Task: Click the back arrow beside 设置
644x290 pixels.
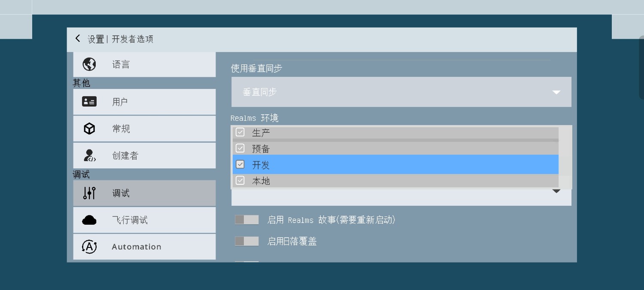Action: point(78,39)
